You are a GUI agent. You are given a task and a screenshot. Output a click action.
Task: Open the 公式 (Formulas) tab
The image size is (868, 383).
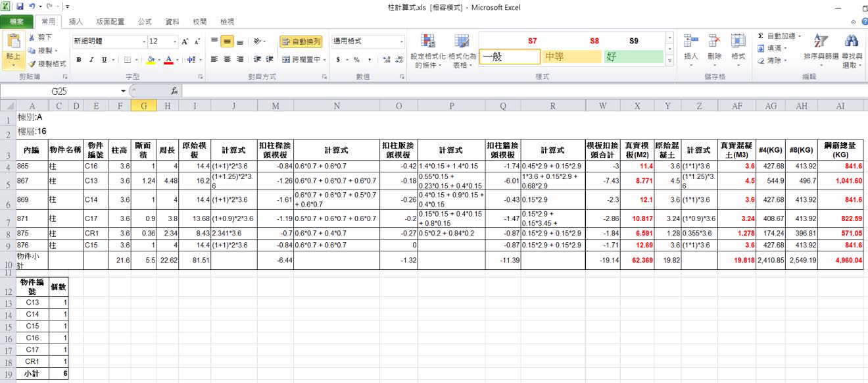click(x=145, y=22)
